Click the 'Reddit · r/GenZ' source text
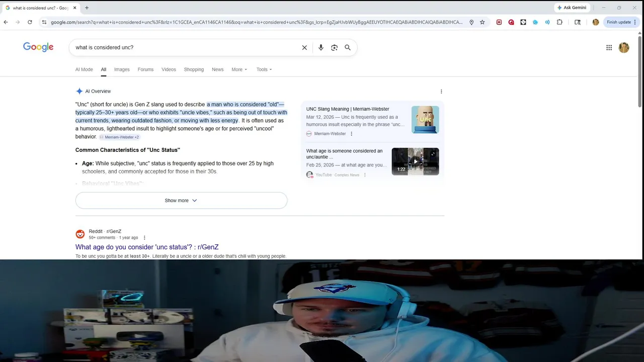This screenshot has height=362, width=644. pos(105,231)
